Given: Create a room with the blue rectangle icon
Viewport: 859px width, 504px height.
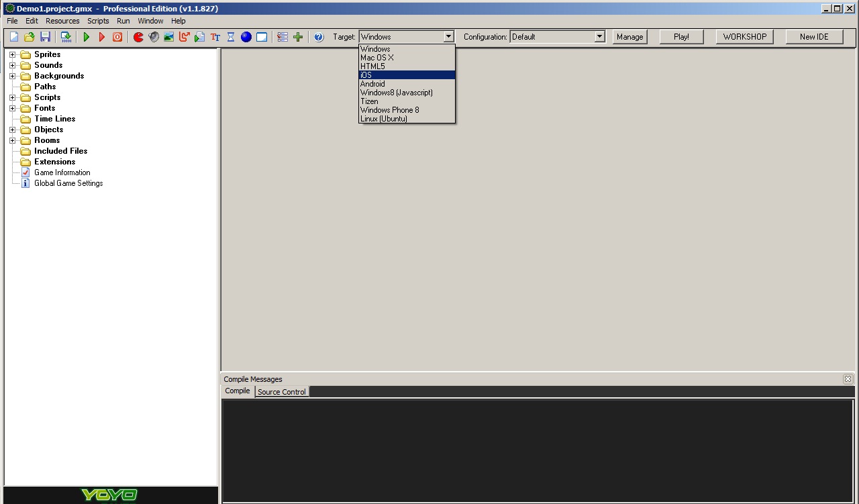Looking at the screenshot, I should click(x=262, y=37).
